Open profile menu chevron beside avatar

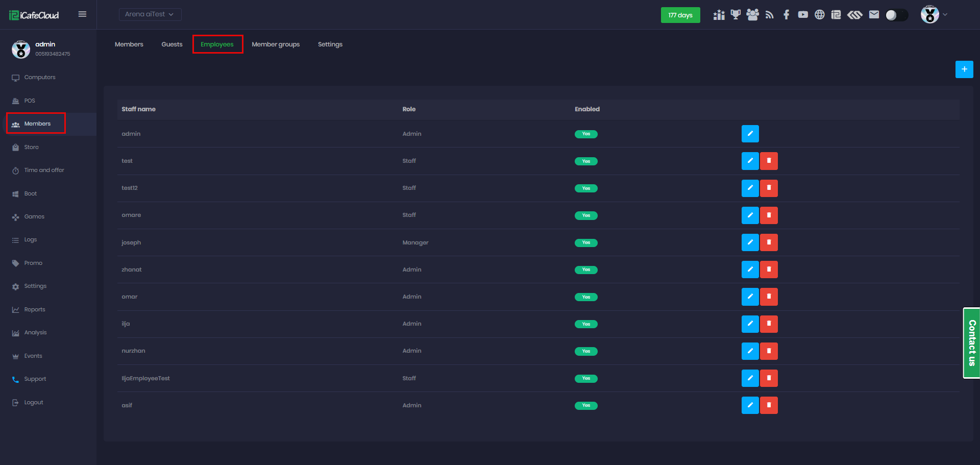(945, 14)
